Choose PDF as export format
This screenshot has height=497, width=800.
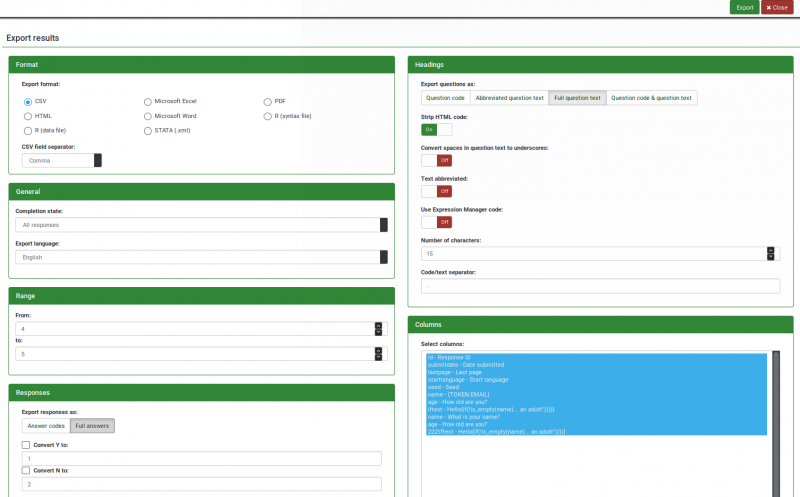[268, 102]
